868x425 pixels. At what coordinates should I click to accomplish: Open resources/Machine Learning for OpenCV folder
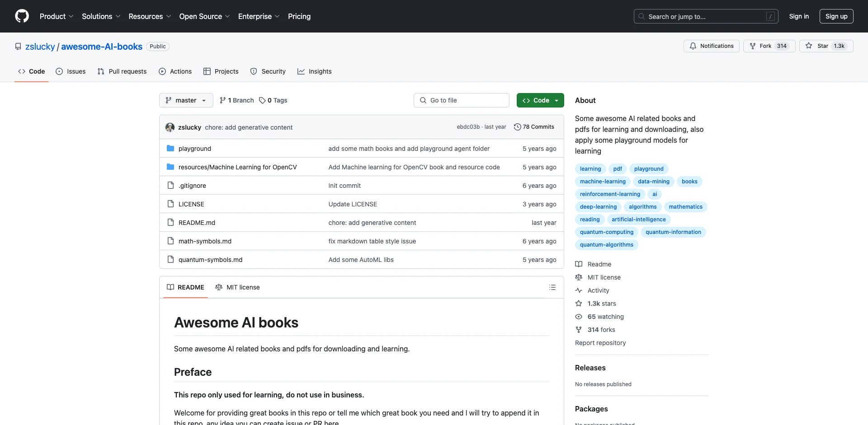pos(238,167)
